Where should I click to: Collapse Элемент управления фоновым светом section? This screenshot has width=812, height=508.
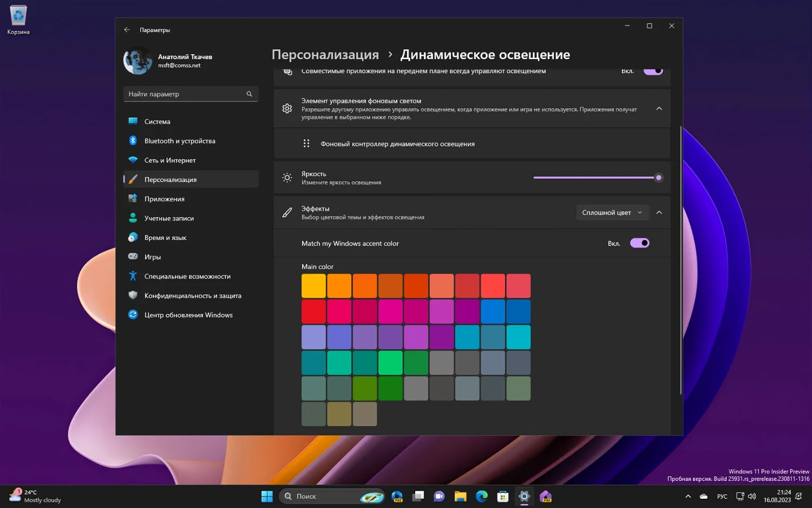659,109
